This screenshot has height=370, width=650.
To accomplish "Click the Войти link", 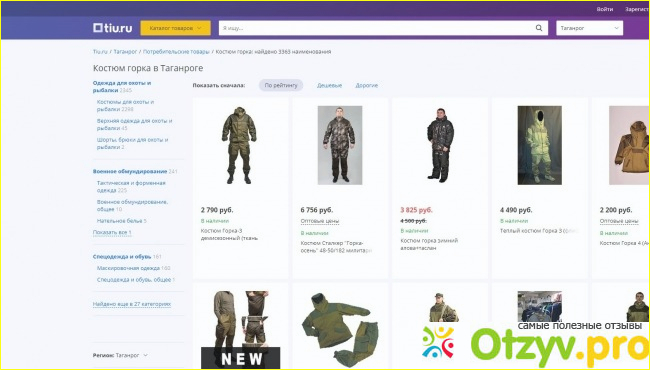I will tap(605, 9).
